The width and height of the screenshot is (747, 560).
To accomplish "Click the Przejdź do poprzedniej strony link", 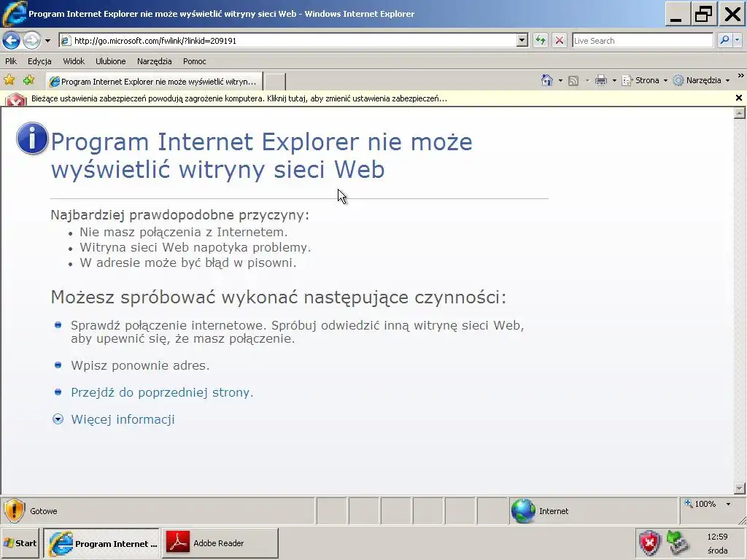I will (162, 392).
